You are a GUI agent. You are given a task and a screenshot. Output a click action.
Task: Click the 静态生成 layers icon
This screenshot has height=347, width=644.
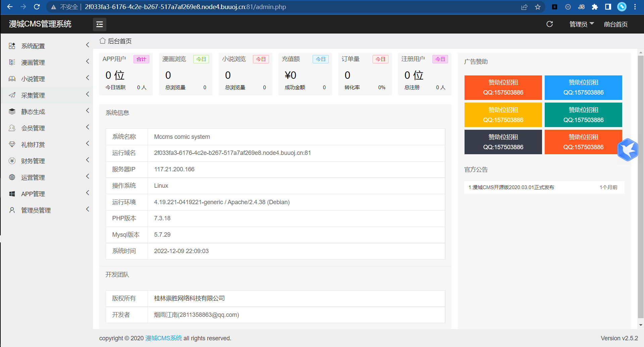12,112
